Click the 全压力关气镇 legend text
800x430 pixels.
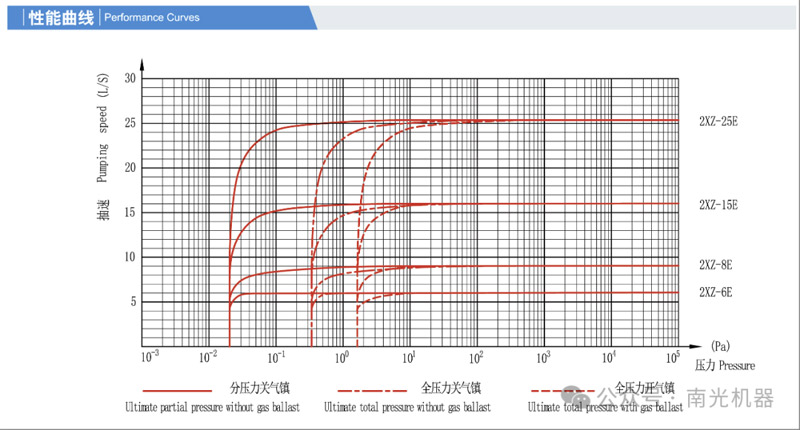[451, 389]
